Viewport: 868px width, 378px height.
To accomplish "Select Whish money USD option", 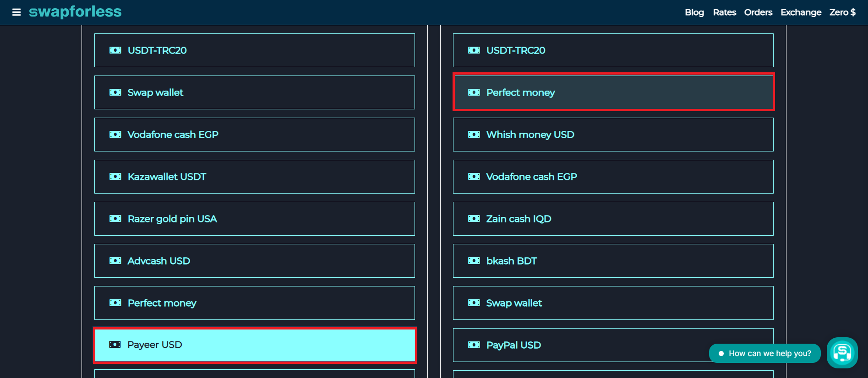I will [x=613, y=135].
